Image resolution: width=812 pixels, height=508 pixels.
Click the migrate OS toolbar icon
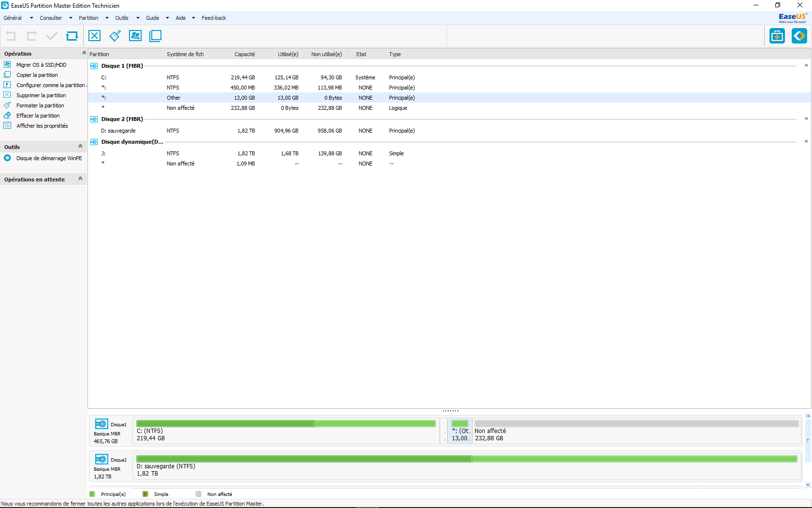pyautogui.click(x=135, y=36)
